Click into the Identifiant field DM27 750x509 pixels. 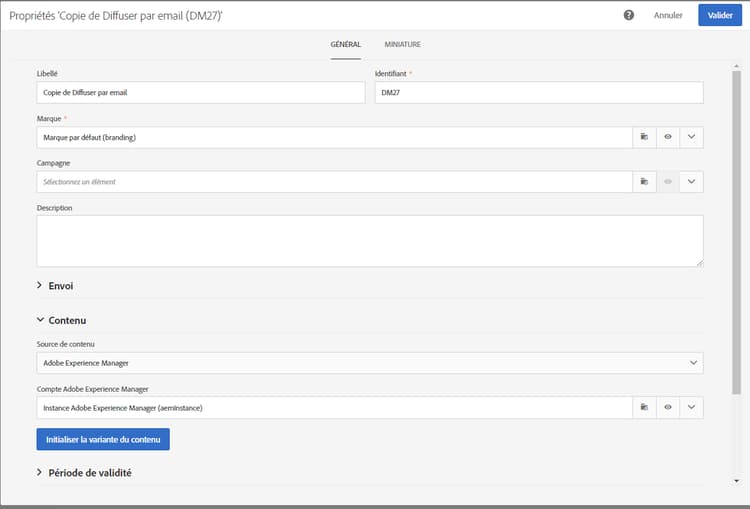coord(539,92)
